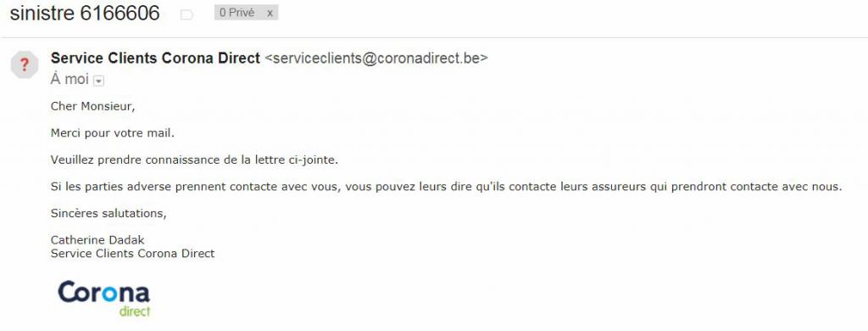Click the question mark sender avatar
Screen dimensions: 868x331
tap(25, 65)
